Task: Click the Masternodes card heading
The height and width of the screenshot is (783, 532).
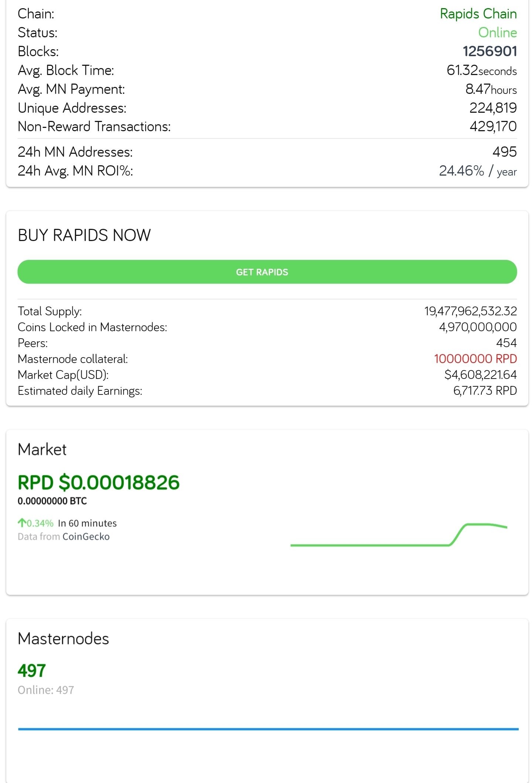Action: [x=63, y=638]
